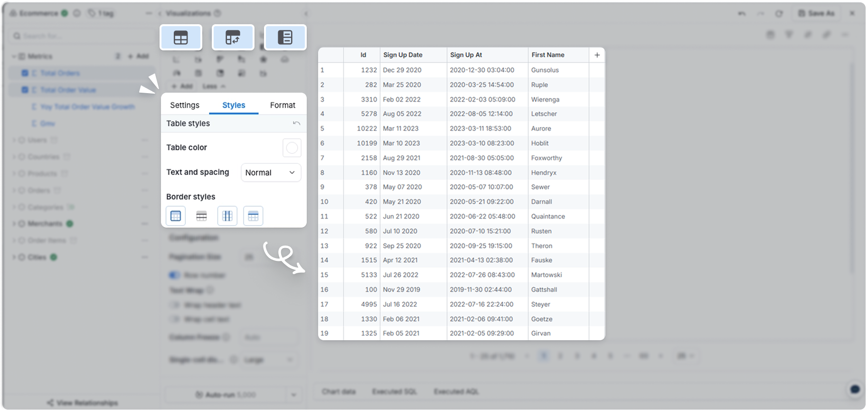The image size is (868, 412).
Task: Select Yoy Total Order Value Growth metric
Action: 87,107
